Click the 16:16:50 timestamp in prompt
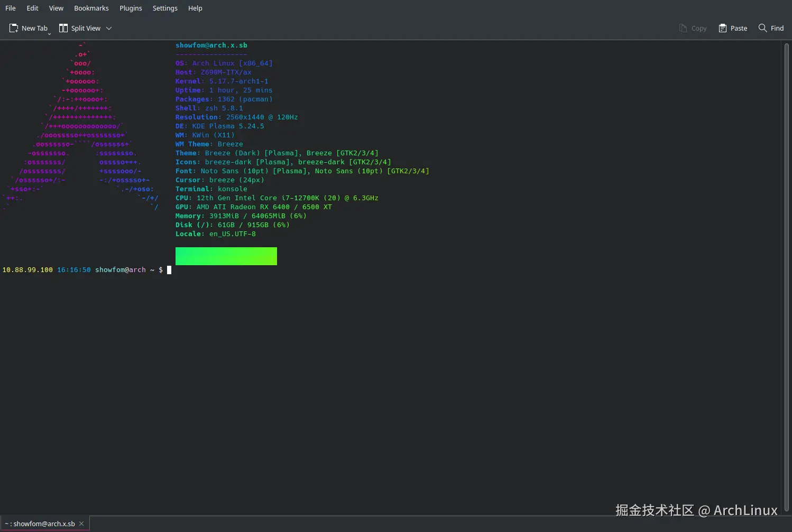 [74, 270]
